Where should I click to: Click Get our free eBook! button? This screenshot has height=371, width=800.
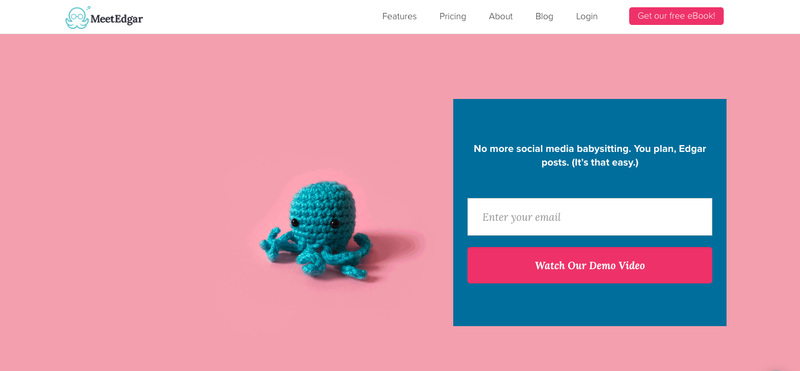[x=676, y=16]
